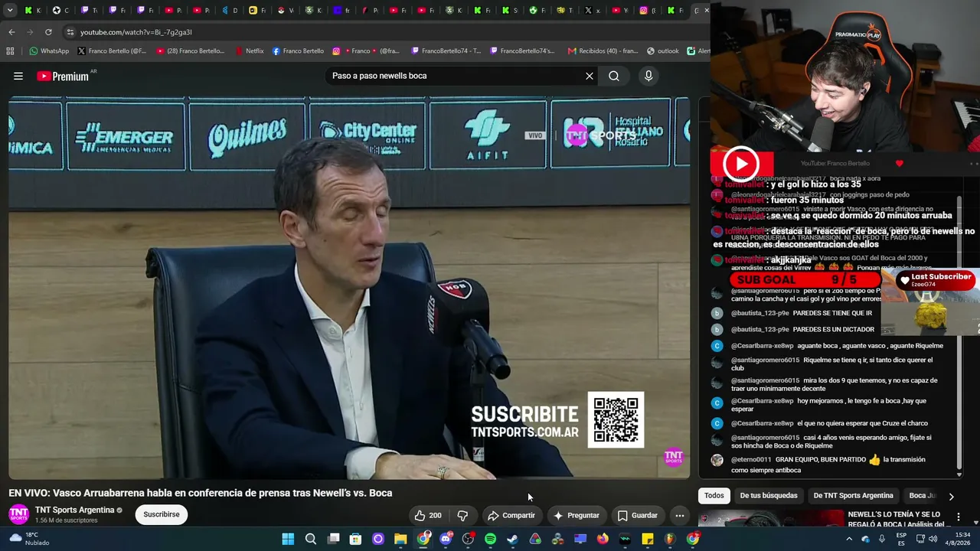The image size is (980, 551).
Task: Click the video title 'EN VIVO: Vasco Arruabarrena habla'
Action: (201, 493)
